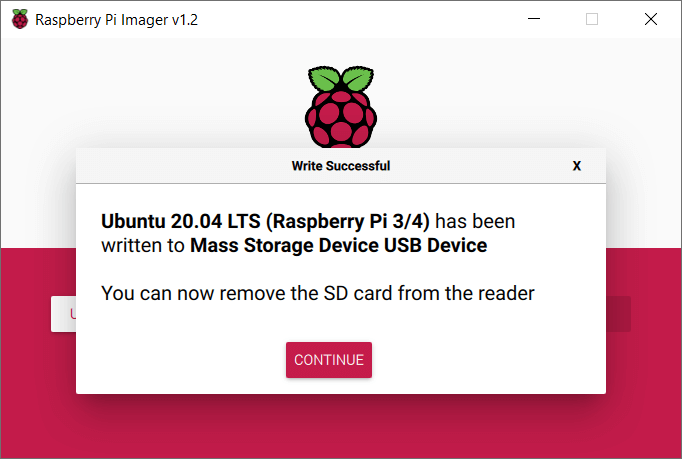Click the CONTINUE button
The image size is (682, 459).
pos(329,360)
